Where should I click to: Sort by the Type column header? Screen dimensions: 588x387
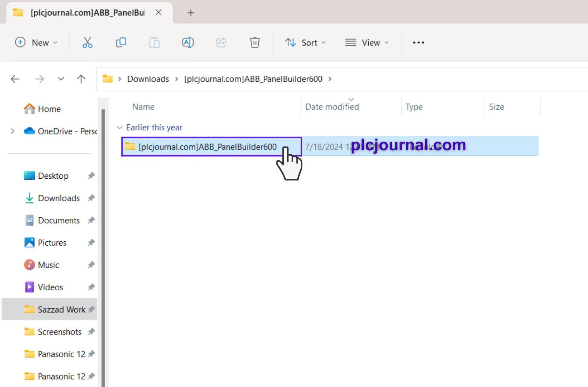point(414,107)
